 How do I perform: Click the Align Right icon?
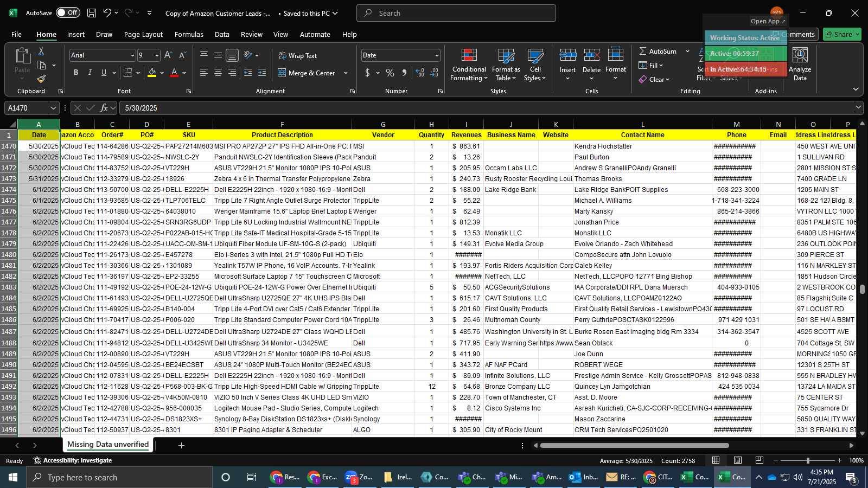tap(232, 73)
